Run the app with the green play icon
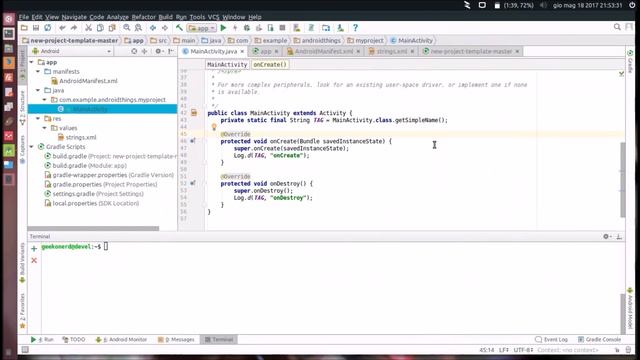The width and height of the screenshot is (640, 360). point(223,28)
